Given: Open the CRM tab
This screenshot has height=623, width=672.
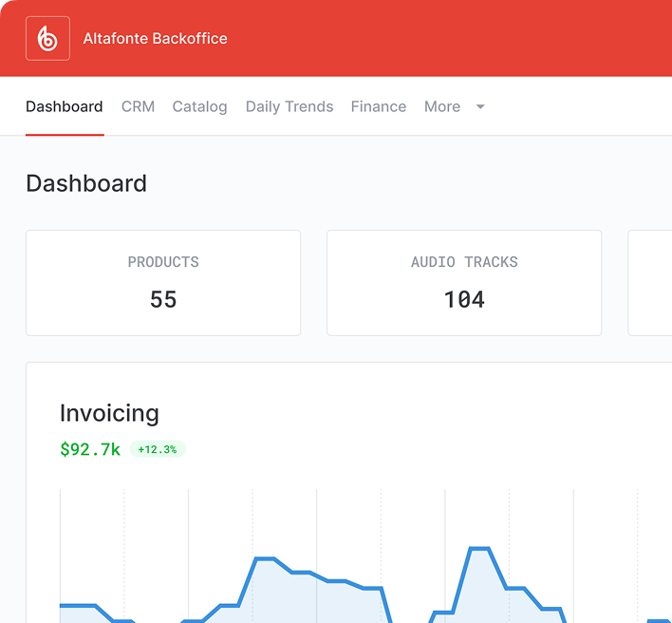Looking at the screenshot, I should [138, 106].
